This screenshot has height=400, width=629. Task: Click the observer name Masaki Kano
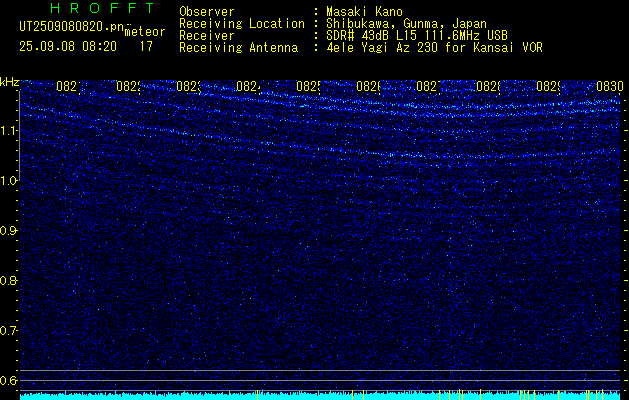(x=364, y=12)
